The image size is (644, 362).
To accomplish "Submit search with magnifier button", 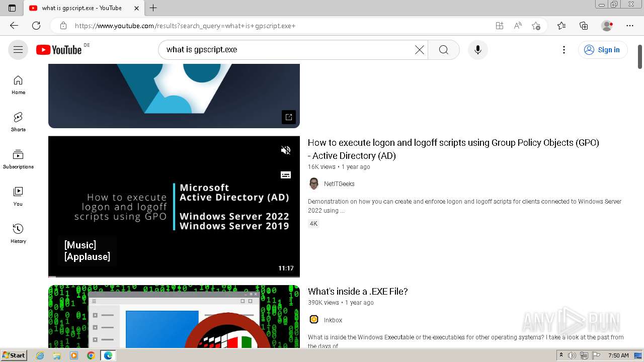I will [x=443, y=50].
